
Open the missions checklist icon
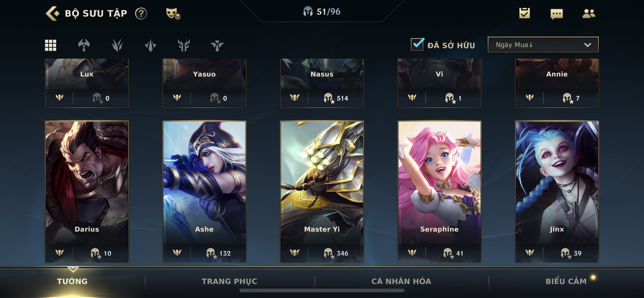524,14
